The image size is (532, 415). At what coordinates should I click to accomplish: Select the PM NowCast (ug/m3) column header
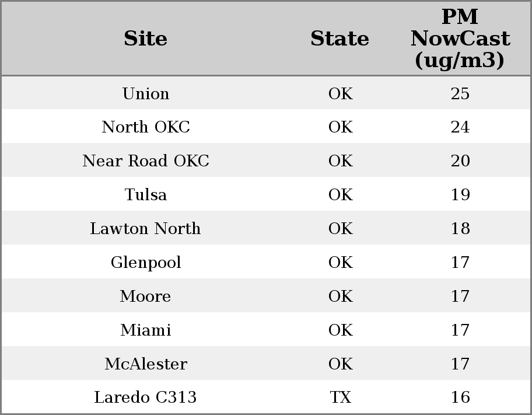(460, 39)
